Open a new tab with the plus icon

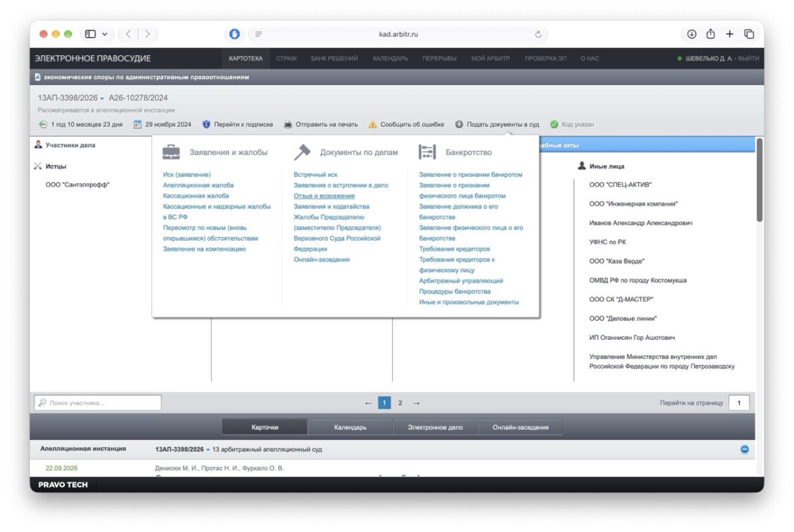tap(729, 34)
